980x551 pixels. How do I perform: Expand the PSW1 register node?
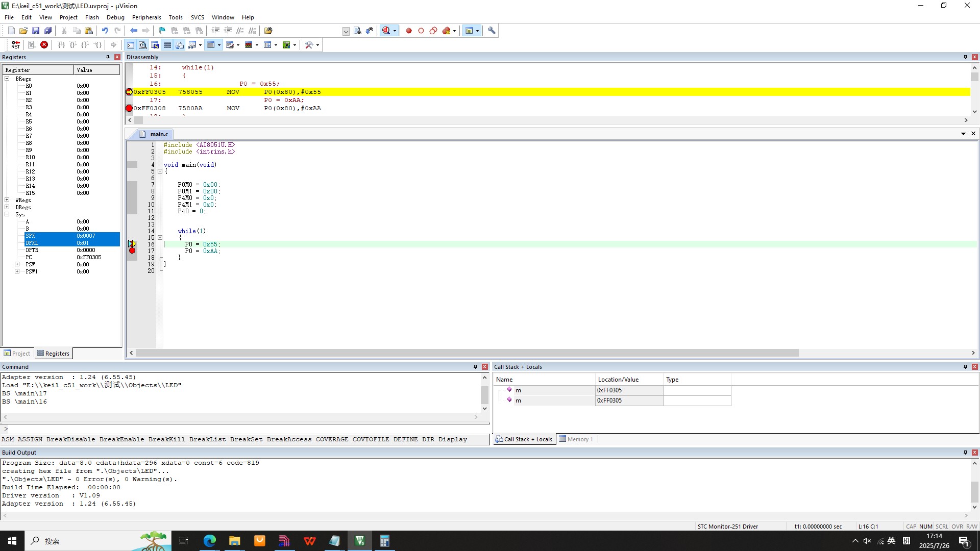[x=17, y=271]
